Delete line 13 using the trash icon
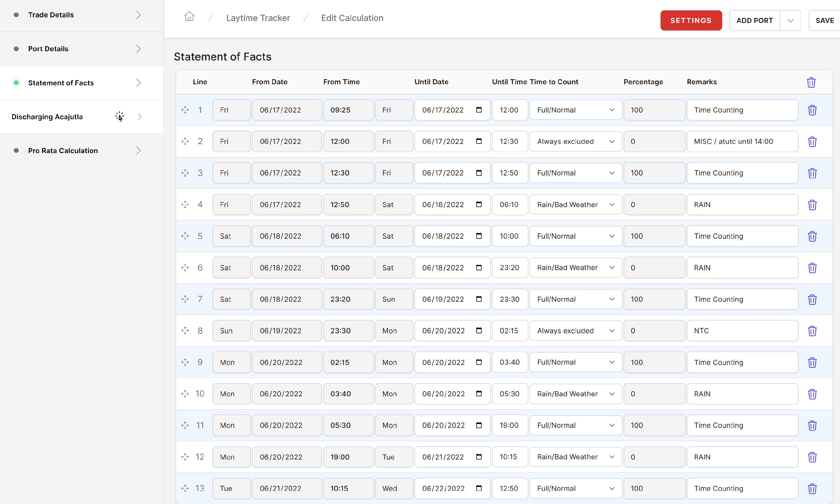Viewport: 840px width, 504px height. click(x=812, y=488)
